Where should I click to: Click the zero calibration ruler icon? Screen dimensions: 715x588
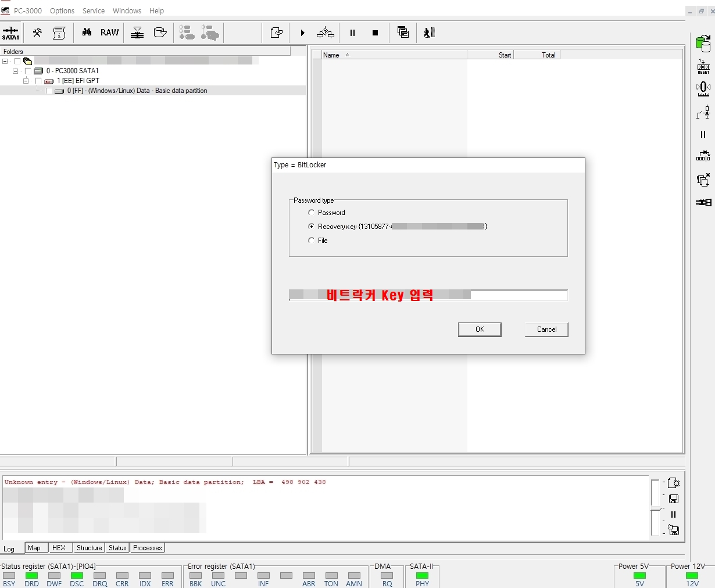[703, 89]
